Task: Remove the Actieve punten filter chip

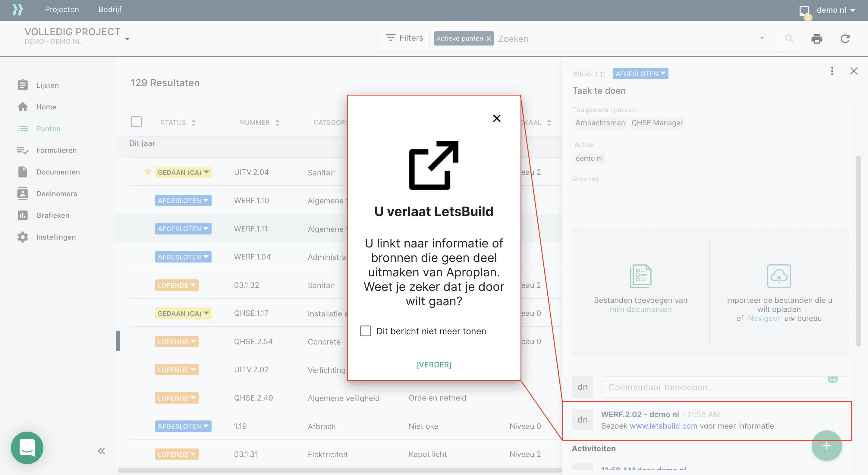Action: tap(489, 39)
